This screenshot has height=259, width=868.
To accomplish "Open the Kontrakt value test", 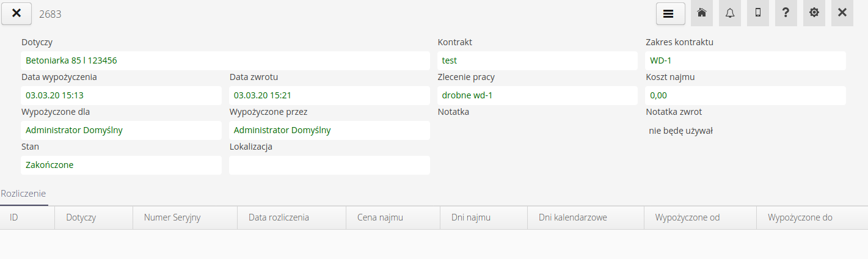I will click(x=450, y=60).
